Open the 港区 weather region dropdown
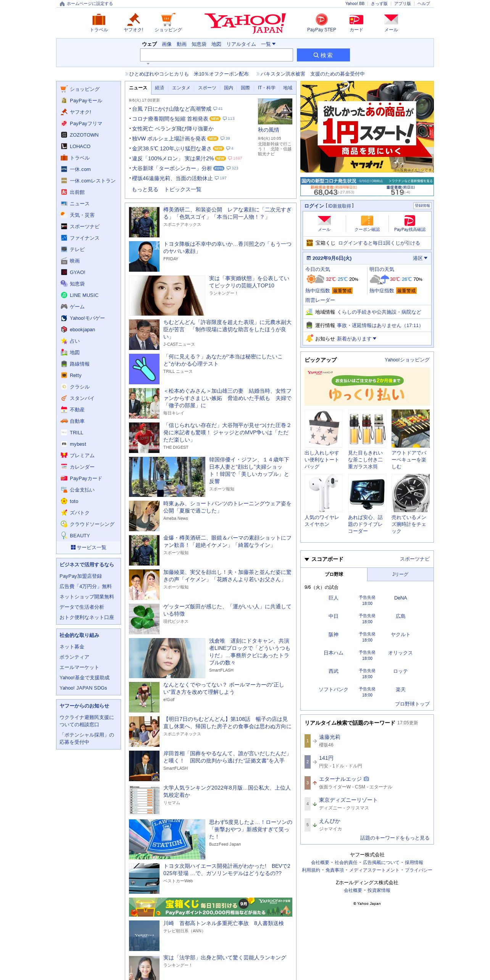 click(x=420, y=258)
